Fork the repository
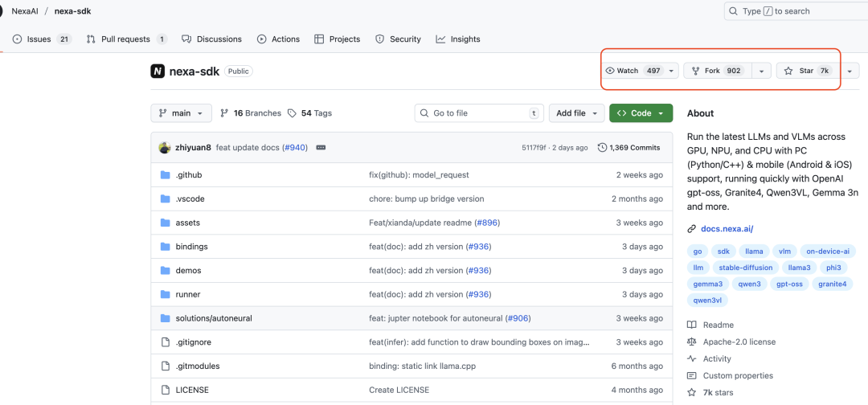The image size is (868, 405). click(x=719, y=71)
